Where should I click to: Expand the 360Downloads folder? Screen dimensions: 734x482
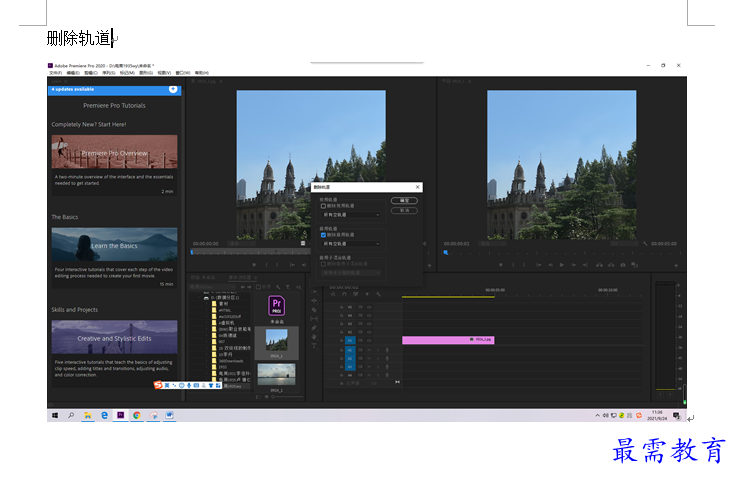[x=207, y=361]
